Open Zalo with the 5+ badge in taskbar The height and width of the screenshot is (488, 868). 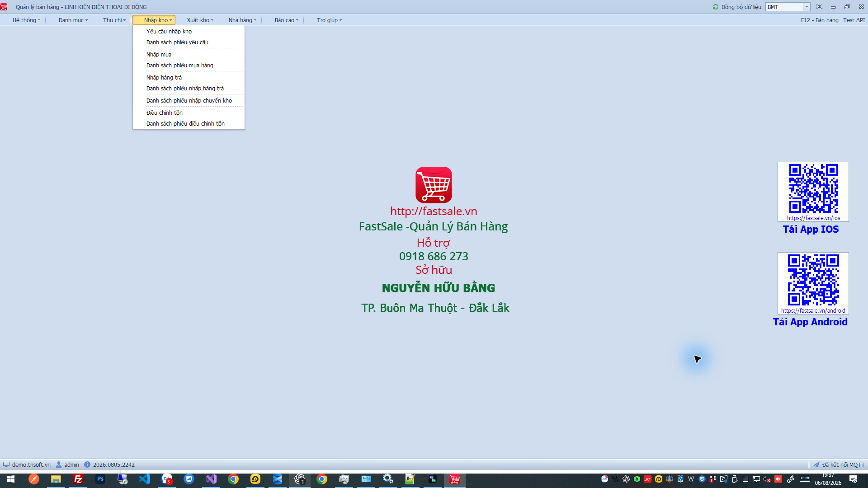(167, 479)
